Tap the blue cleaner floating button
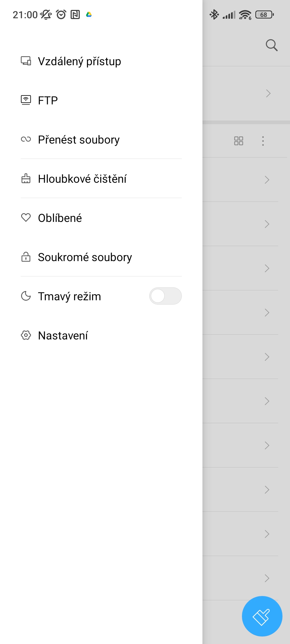This screenshot has height=644, width=290. point(262,616)
